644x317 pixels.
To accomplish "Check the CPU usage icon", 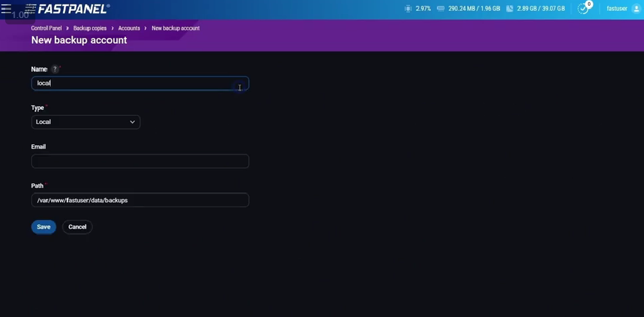I will (x=408, y=8).
